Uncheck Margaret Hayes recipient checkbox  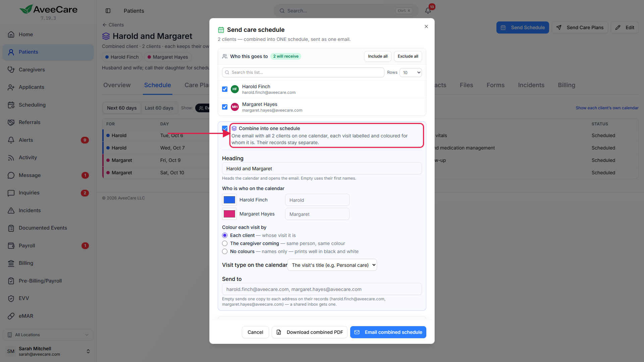click(x=225, y=107)
